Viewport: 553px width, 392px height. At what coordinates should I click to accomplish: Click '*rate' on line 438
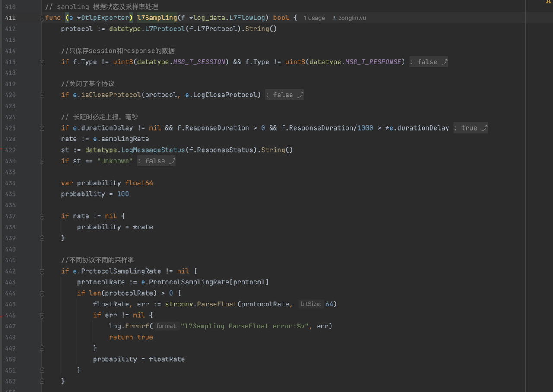coord(143,227)
